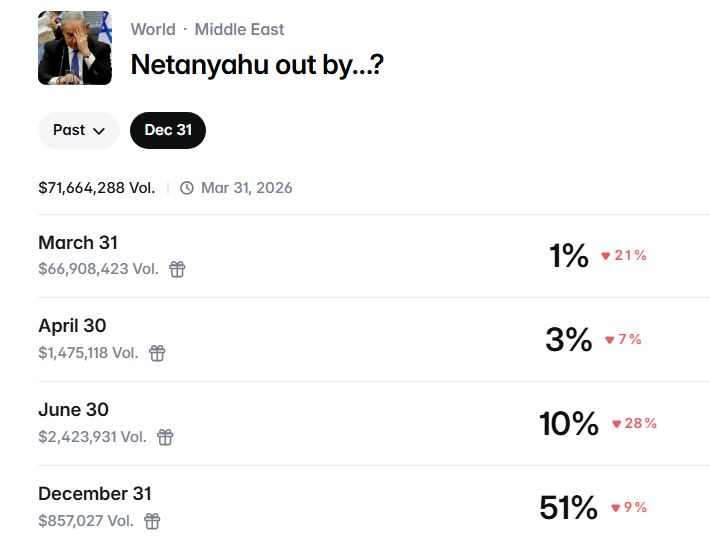Click the gift icon beside December 31 volume
The image size is (710, 544).
152,521
